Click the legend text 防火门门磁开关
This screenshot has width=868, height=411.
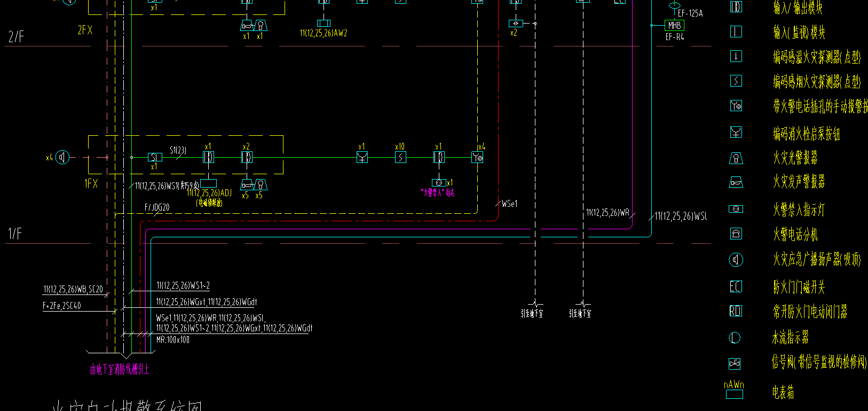799,287
